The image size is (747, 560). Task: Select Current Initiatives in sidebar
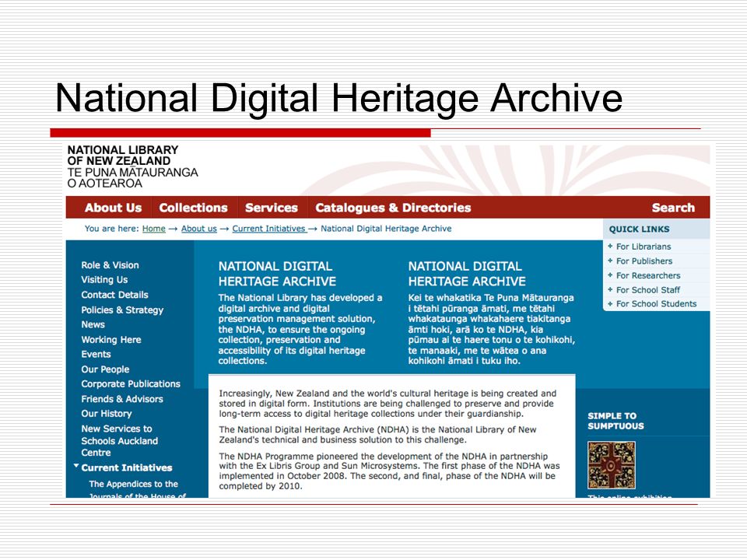127,467
